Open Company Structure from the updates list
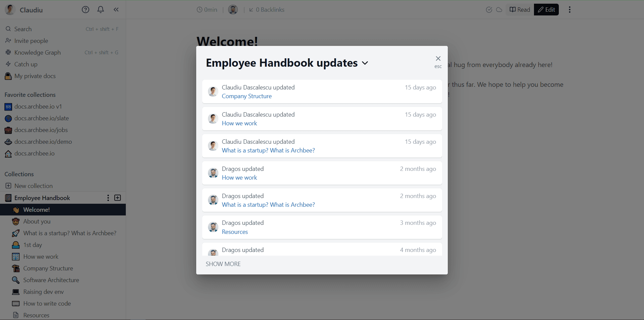 (x=247, y=96)
